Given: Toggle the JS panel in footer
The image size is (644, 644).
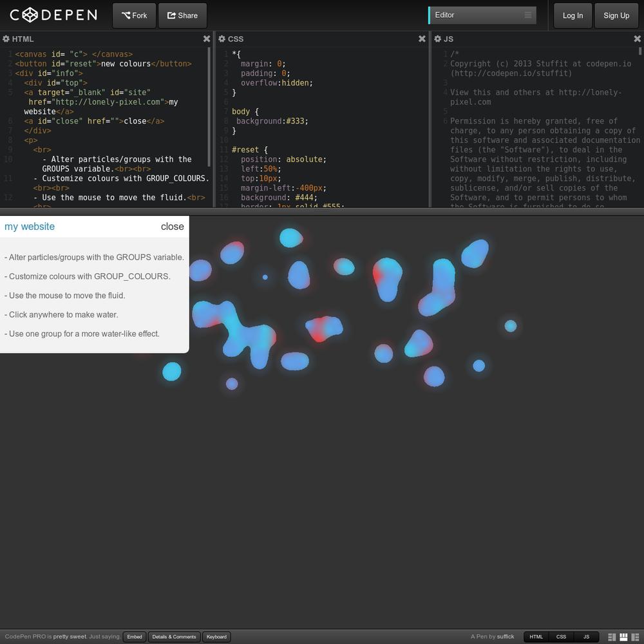Looking at the screenshot, I should [x=586, y=637].
